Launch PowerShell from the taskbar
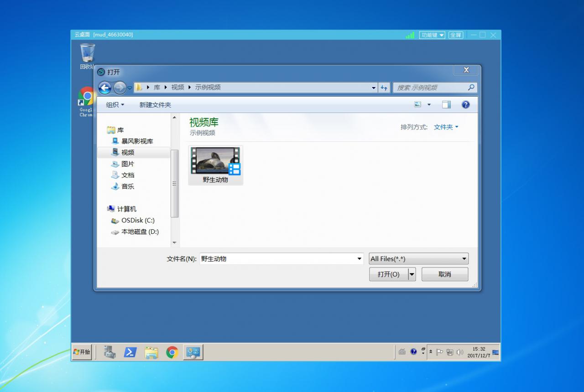This screenshot has width=584, height=392. point(130,352)
